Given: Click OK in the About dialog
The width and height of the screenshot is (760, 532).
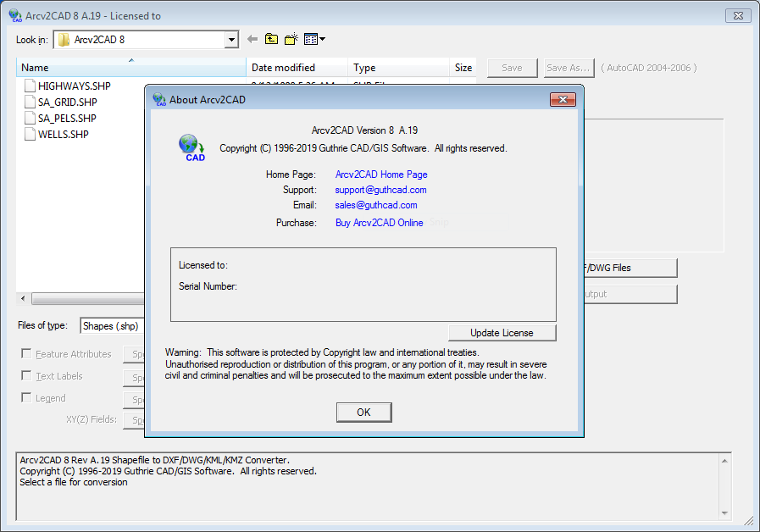Looking at the screenshot, I should click(x=363, y=413).
